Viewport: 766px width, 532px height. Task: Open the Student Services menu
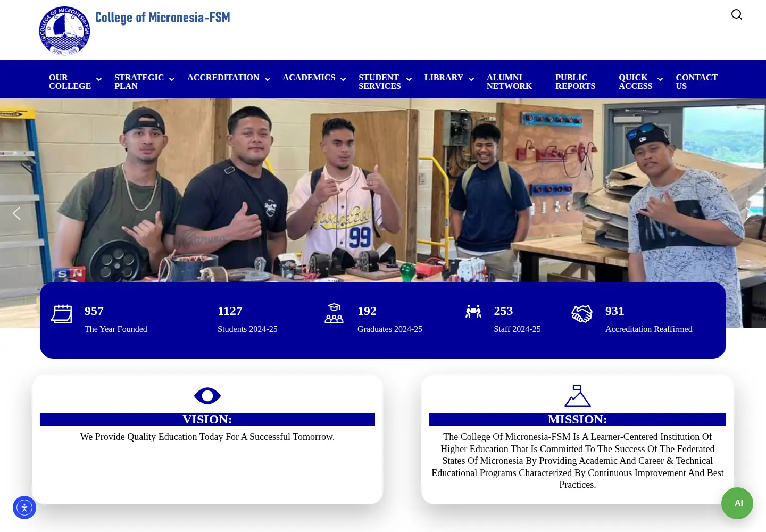point(380,82)
